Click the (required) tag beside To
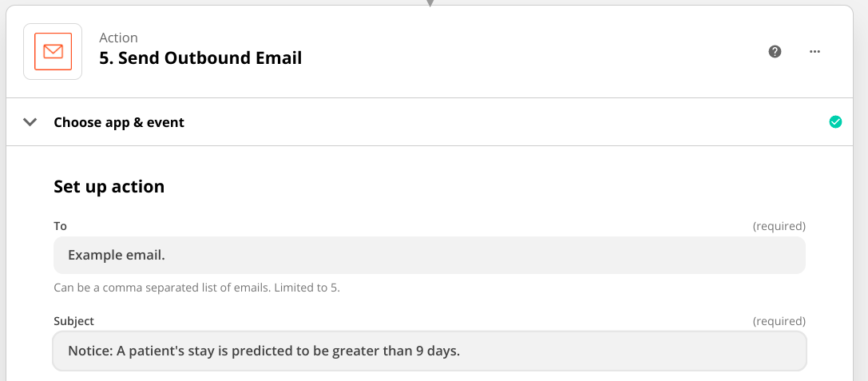 tap(779, 226)
